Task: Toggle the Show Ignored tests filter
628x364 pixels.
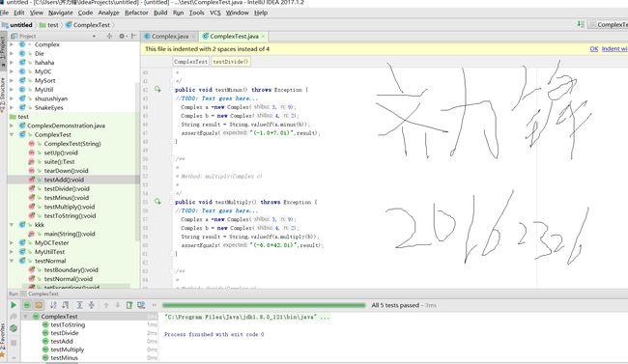Action: (39, 305)
